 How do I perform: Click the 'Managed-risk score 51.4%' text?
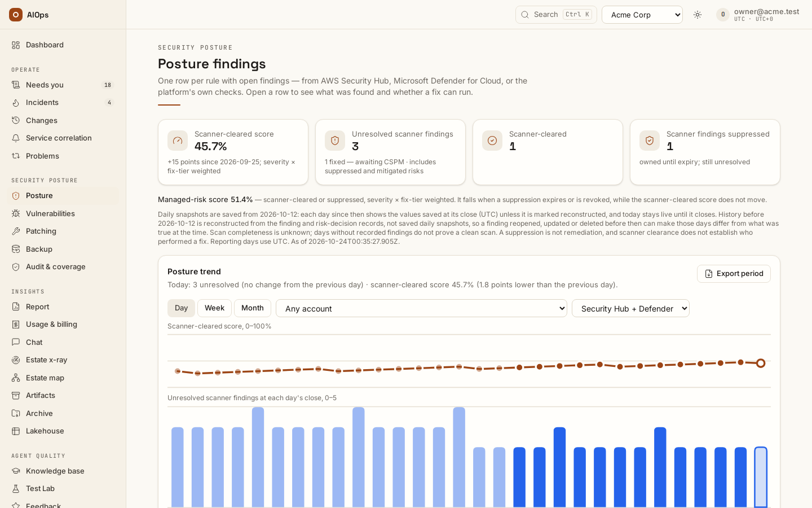pos(205,200)
